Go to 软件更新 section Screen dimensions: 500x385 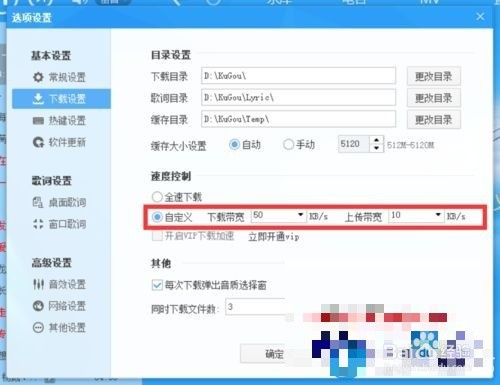point(67,142)
